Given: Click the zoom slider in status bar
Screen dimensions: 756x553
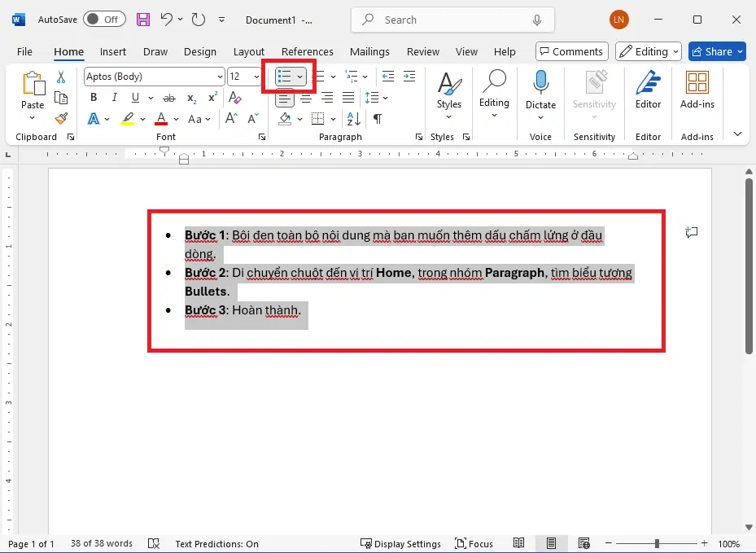Looking at the screenshot, I should coord(658,543).
